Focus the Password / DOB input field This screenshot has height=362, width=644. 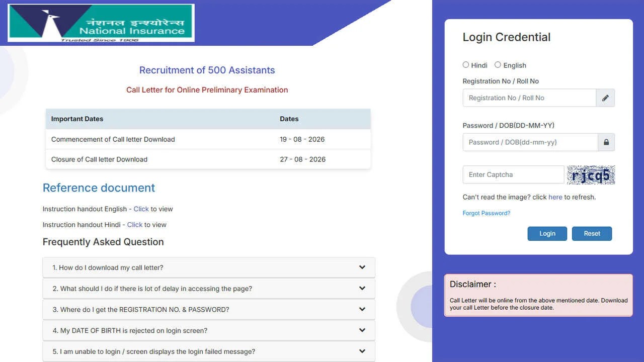530,142
